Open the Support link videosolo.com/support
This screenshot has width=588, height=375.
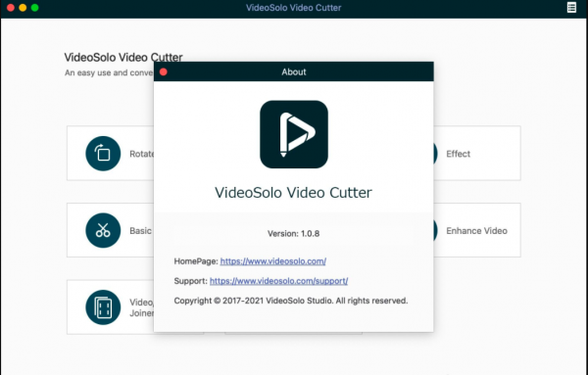[278, 281]
